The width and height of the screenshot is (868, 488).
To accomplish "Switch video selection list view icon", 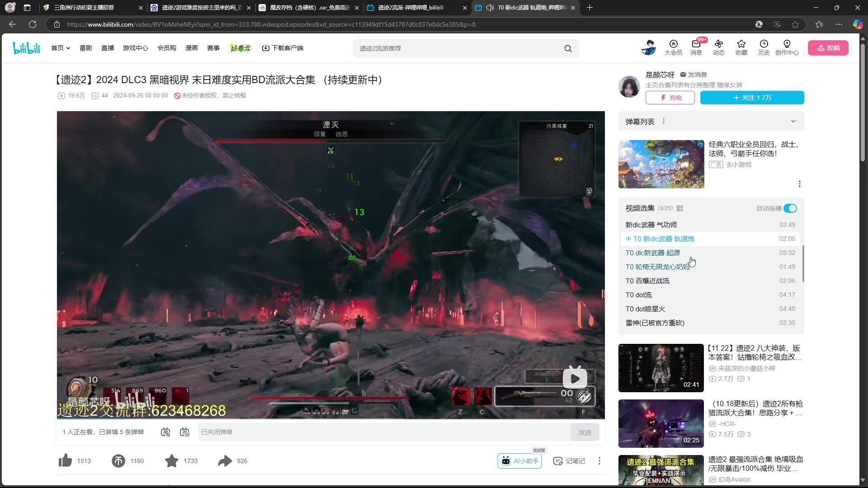I will 680,208.
